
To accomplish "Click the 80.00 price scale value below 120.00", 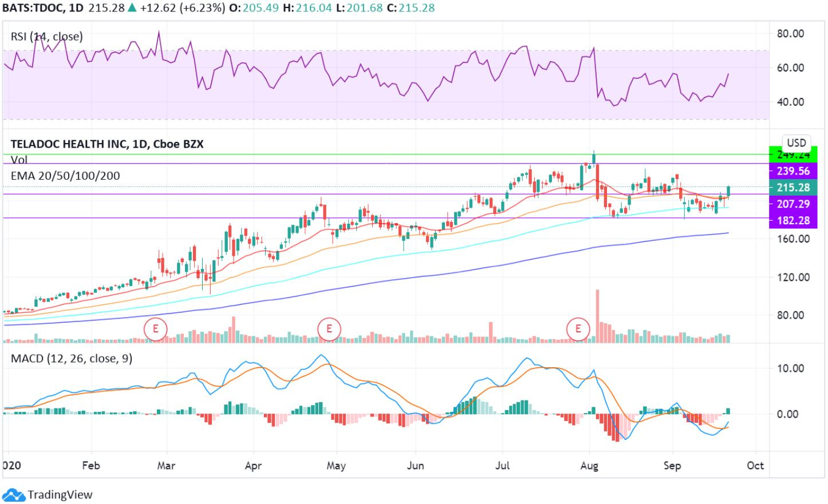I will click(790, 315).
